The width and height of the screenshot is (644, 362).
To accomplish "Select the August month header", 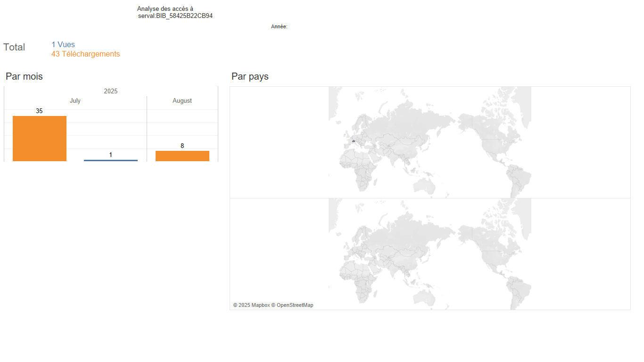I will (x=182, y=101).
